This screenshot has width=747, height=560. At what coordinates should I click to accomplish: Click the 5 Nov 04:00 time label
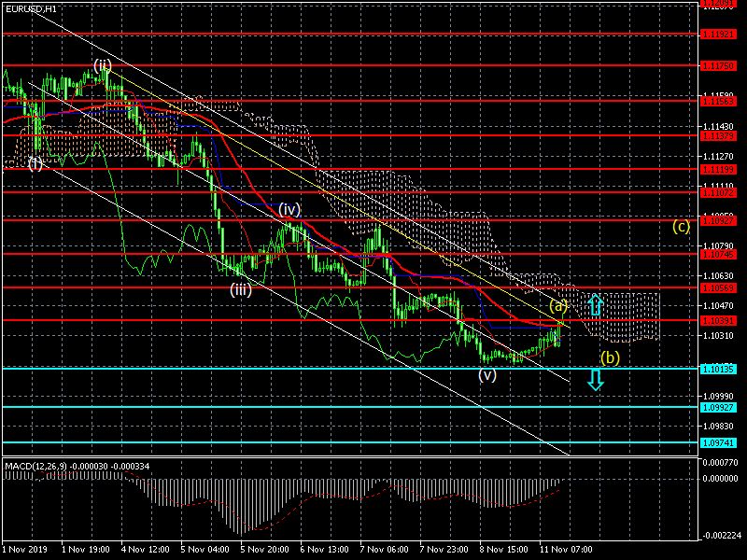(x=204, y=550)
